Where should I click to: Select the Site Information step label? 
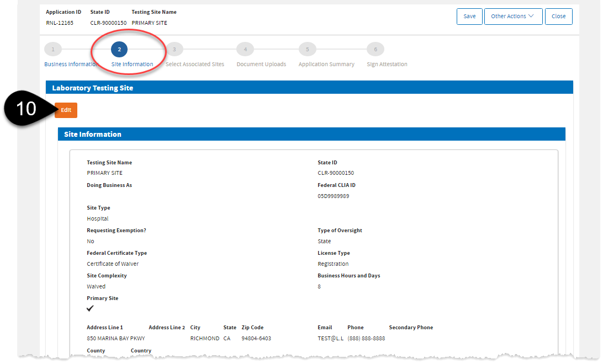pyautogui.click(x=132, y=65)
